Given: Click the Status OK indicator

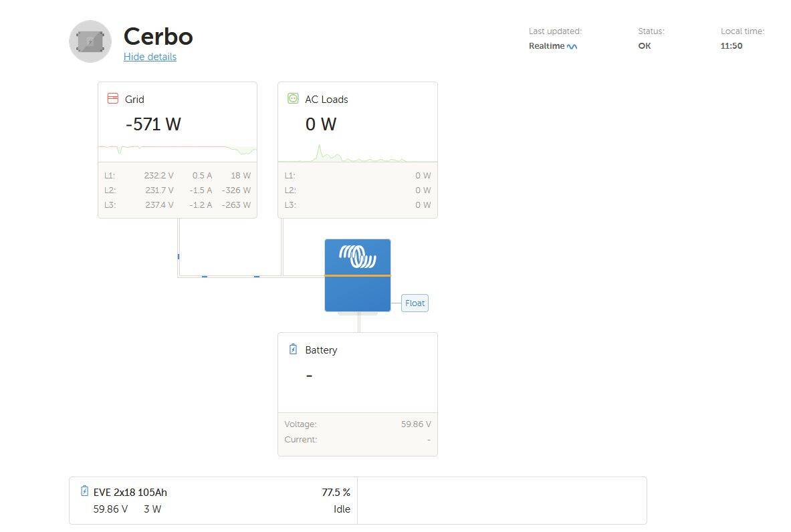Looking at the screenshot, I should pos(645,46).
